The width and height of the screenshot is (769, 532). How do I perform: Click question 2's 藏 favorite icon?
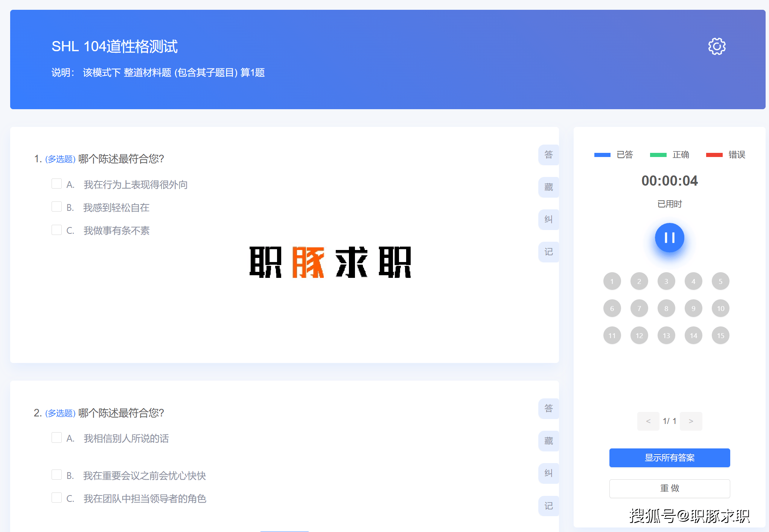tap(548, 441)
